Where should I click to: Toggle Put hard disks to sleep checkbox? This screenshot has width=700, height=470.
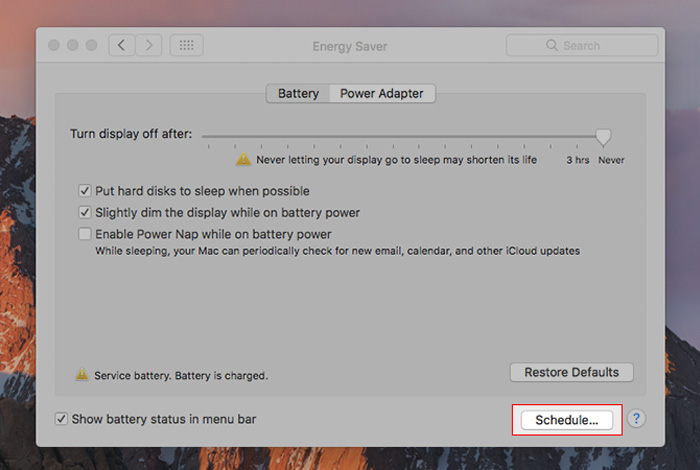pyautogui.click(x=85, y=191)
